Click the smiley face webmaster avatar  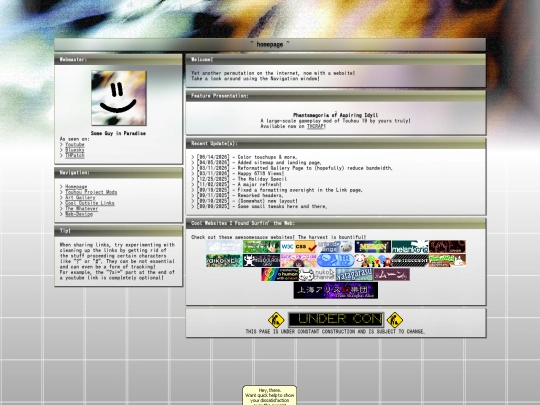119,98
